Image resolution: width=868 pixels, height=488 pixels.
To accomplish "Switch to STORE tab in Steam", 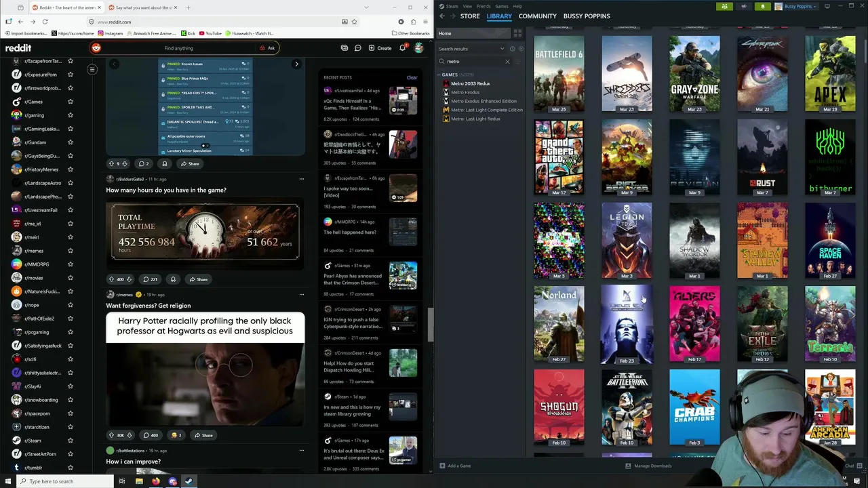I will tap(470, 16).
